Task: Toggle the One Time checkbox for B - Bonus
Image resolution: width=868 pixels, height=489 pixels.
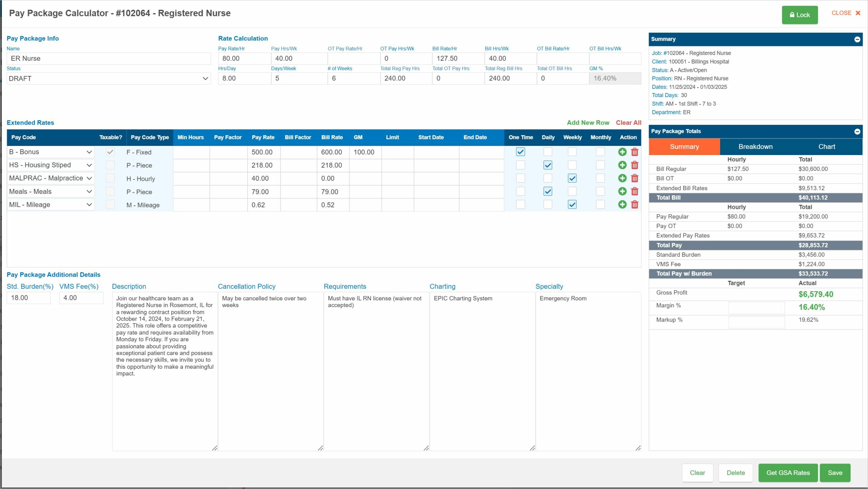Action: (x=519, y=151)
